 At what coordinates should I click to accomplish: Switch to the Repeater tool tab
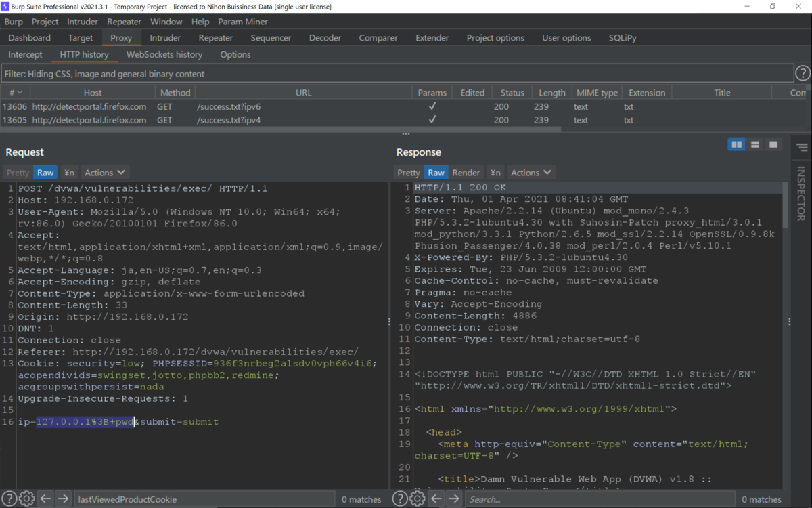(216, 38)
